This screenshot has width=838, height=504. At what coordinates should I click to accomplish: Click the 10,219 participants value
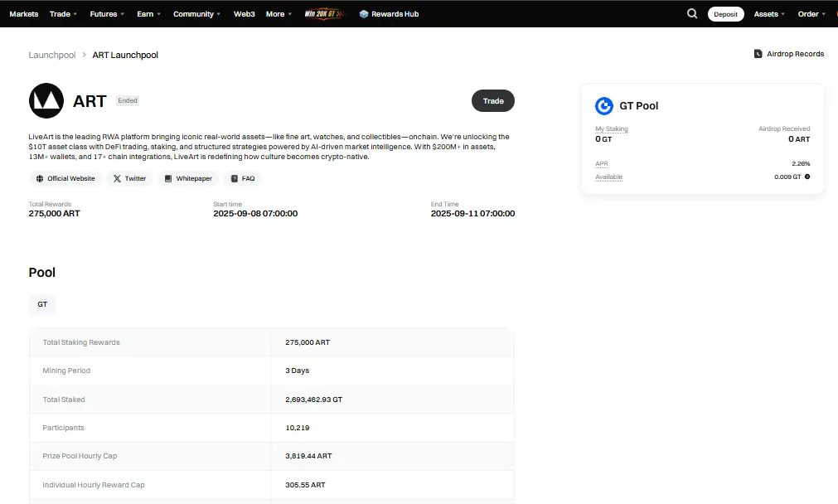[297, 428]
